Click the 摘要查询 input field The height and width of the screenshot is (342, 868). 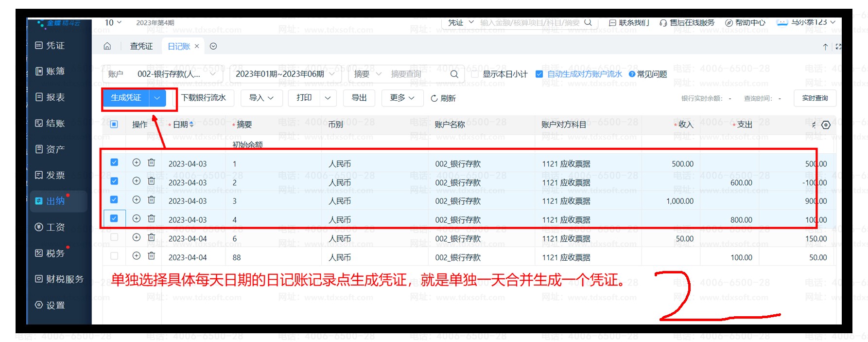(x=418, y=74)
